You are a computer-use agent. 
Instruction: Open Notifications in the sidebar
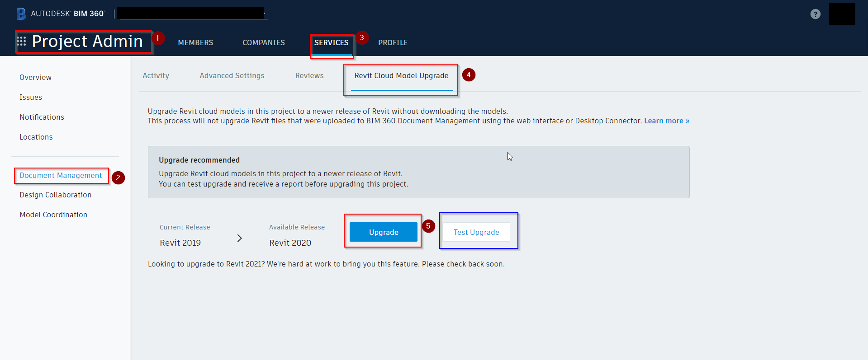click(42, 117)
